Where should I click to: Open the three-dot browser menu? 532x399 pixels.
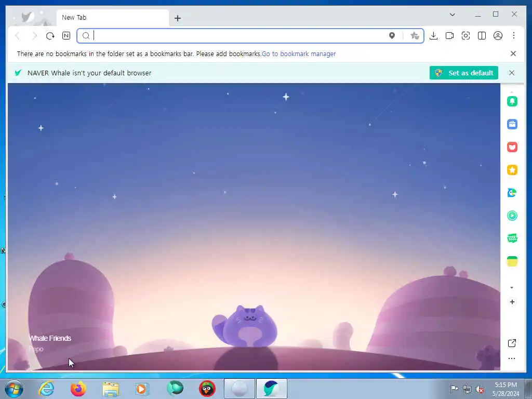[514, 36]
